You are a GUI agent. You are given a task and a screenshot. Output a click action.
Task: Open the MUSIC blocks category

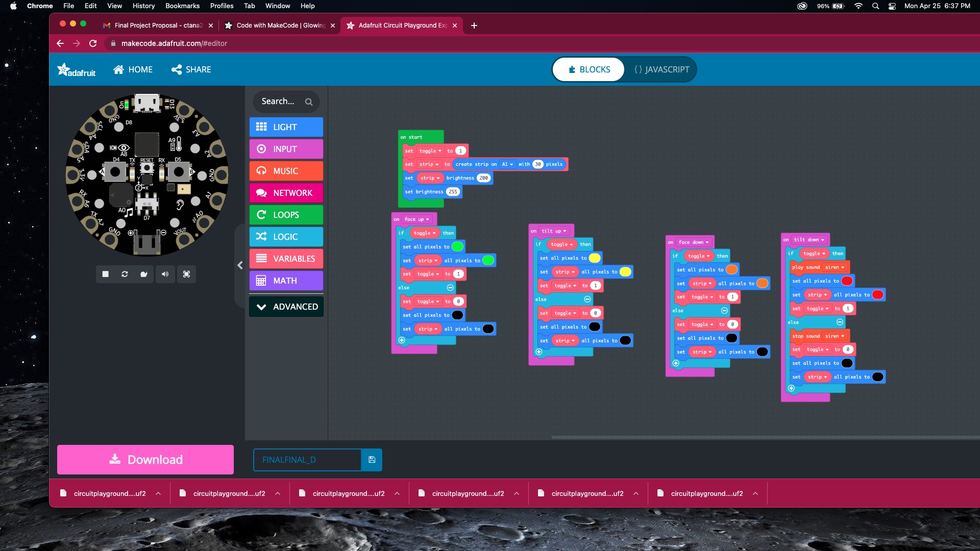pos(286,171)
